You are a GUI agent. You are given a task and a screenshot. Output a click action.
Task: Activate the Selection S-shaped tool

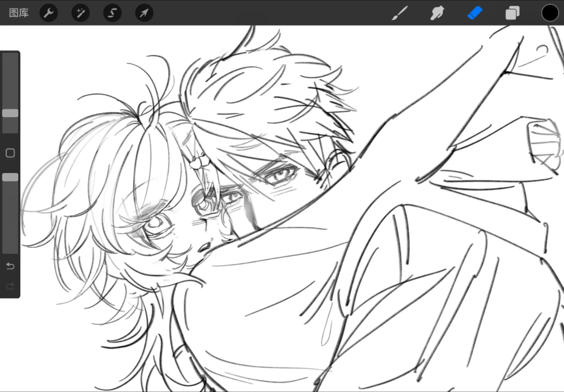click(x=112, y=13)
